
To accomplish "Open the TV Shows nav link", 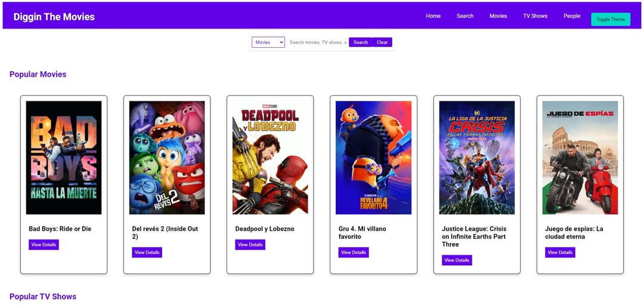I will point(535,16).
